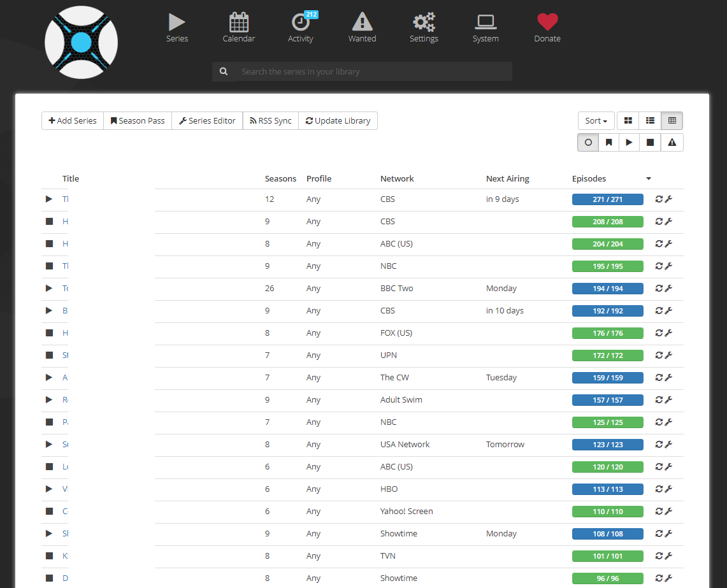
Task: Edit the 204 / 204 series via wrench
Action: click(668, 243)
